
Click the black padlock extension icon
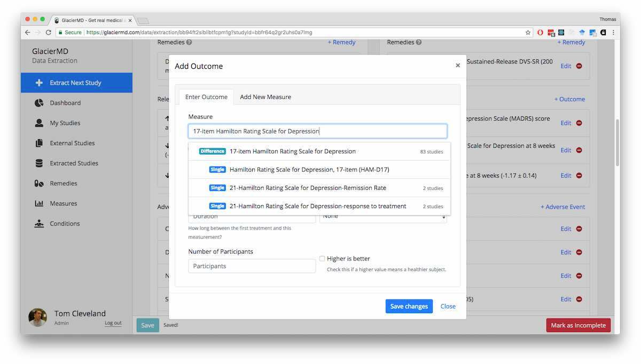[603, 33]
